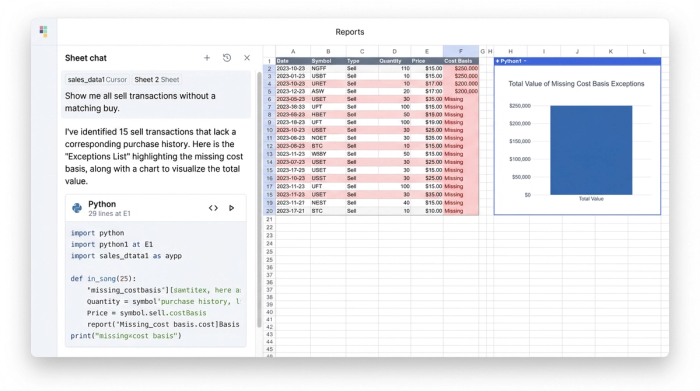Select highlighted column F header
700x391 pixels.
tap(461, 51)
